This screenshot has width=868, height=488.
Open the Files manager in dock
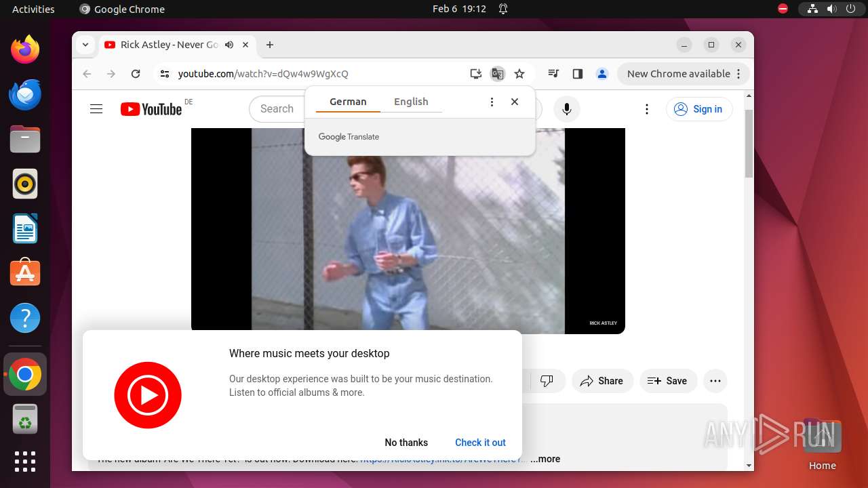tap(25, 140)
